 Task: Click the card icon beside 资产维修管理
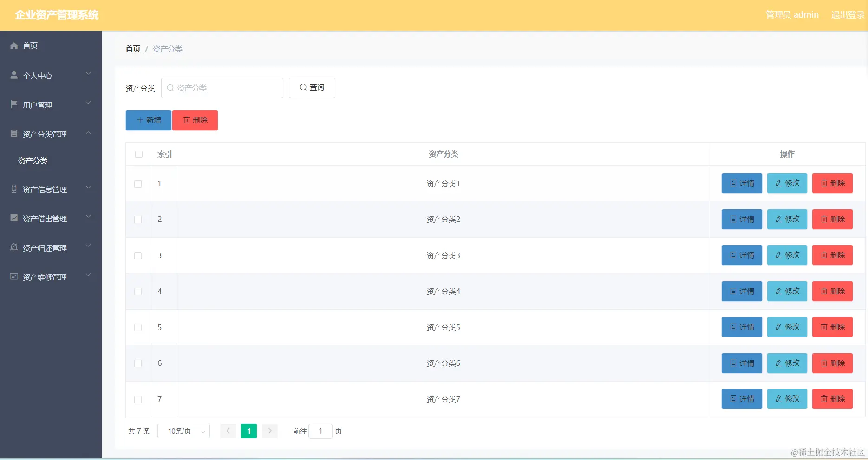(x=14, y=277)
